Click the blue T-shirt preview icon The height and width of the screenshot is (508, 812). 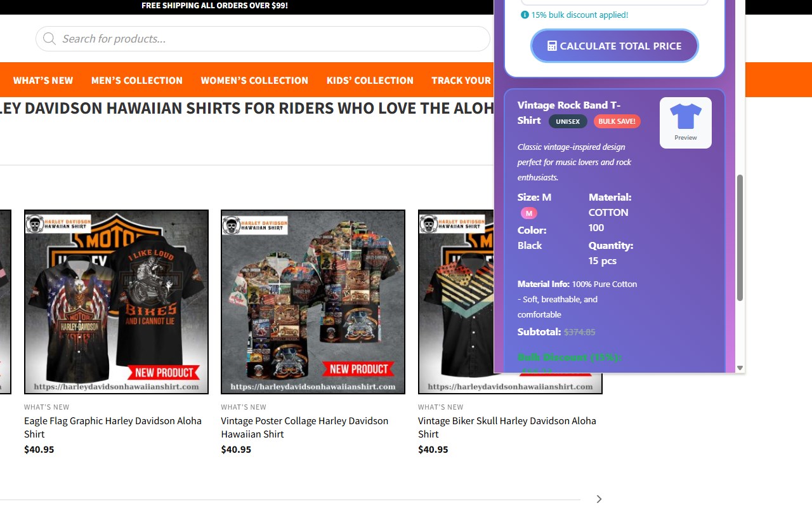(686, 116)
